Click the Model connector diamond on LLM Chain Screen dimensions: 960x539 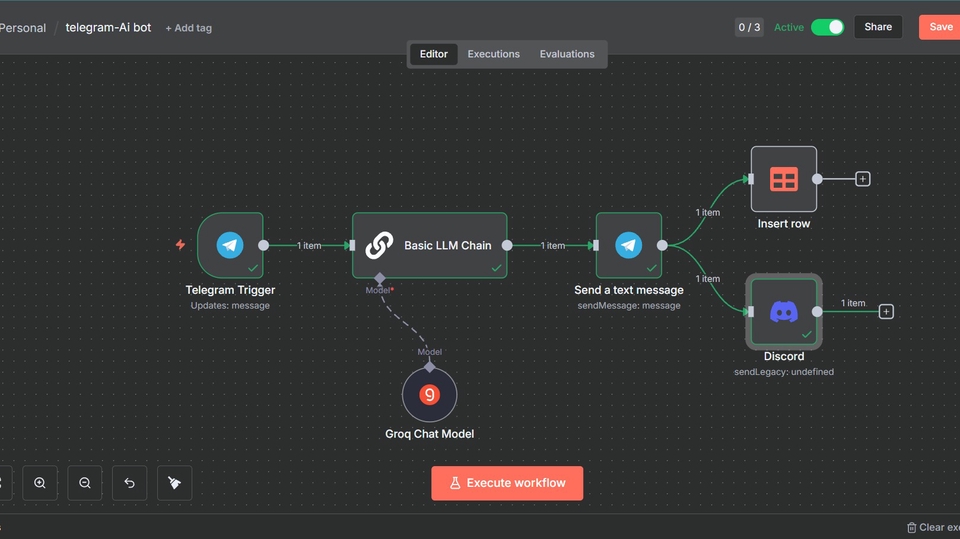click(x=380, y=279)
